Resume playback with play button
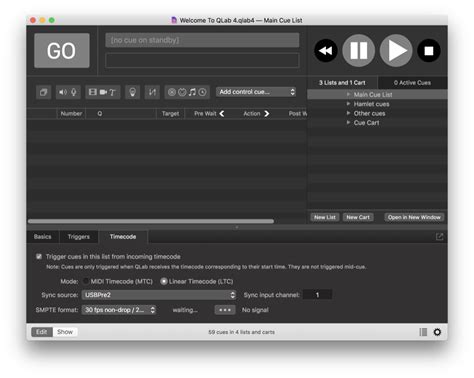 point(396,51)
